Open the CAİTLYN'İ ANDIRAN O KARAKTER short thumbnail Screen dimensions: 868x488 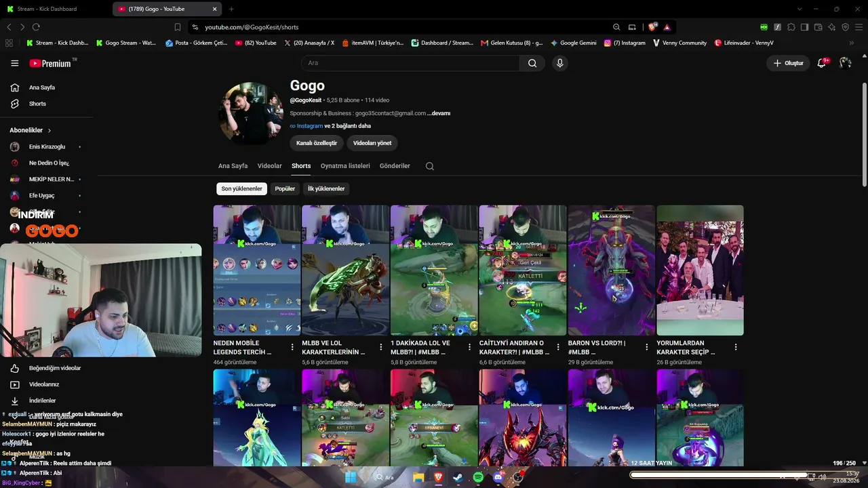523,270
